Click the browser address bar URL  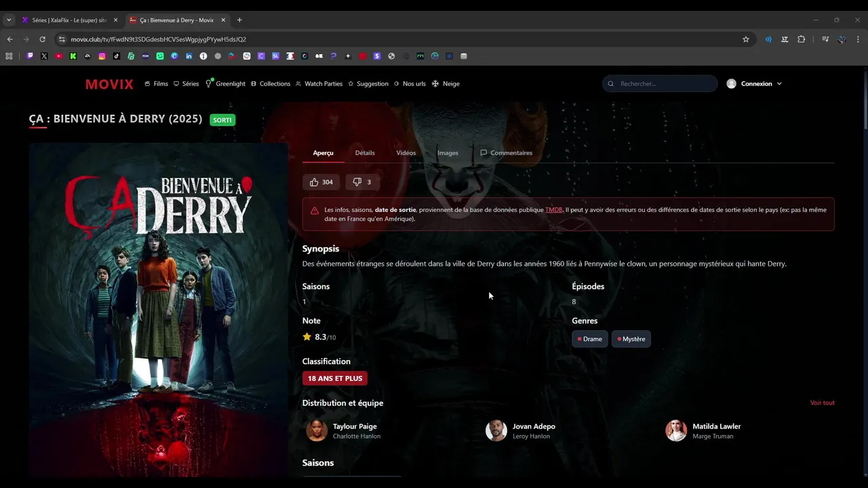tap(159, 39)
